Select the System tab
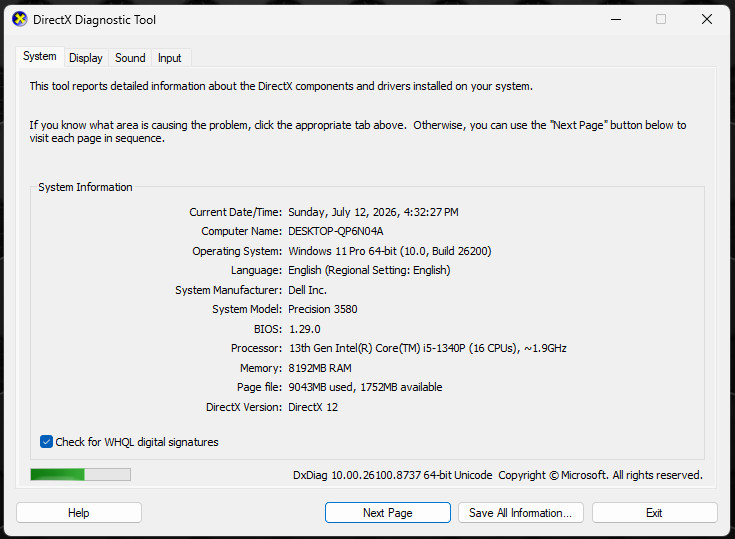The width and height of the screenshot is (735, 539). (x=40, y=57)
